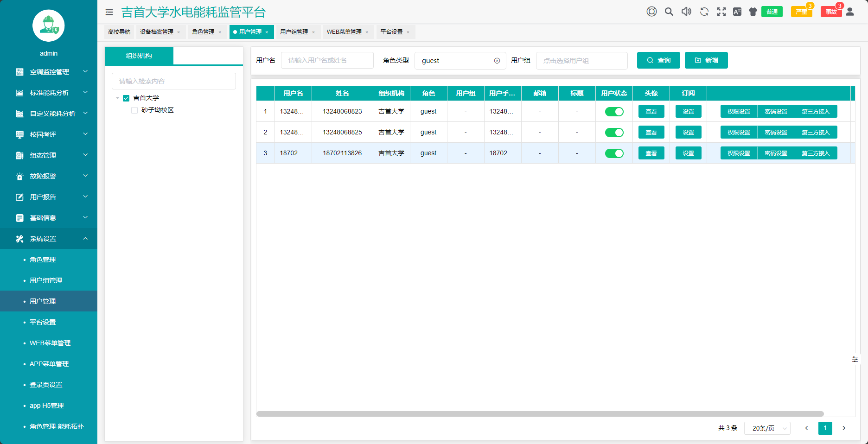This screenshot has width=868, height=444.
Task: Click the 查询 search button
Action: [658, 60]
